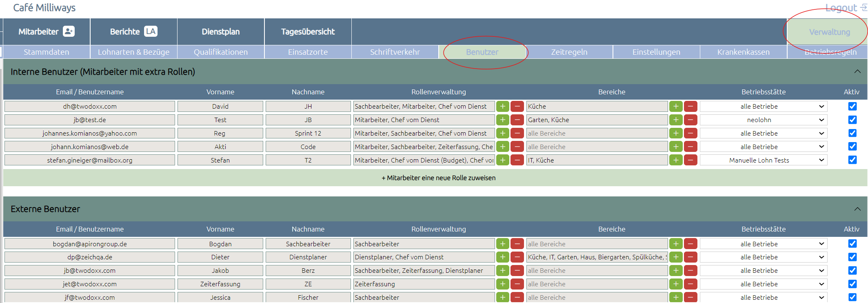Toggle Aktiv for johann.komianos@web.de
The width and height of the screenshot is (868, 303).
pos(852,147)
